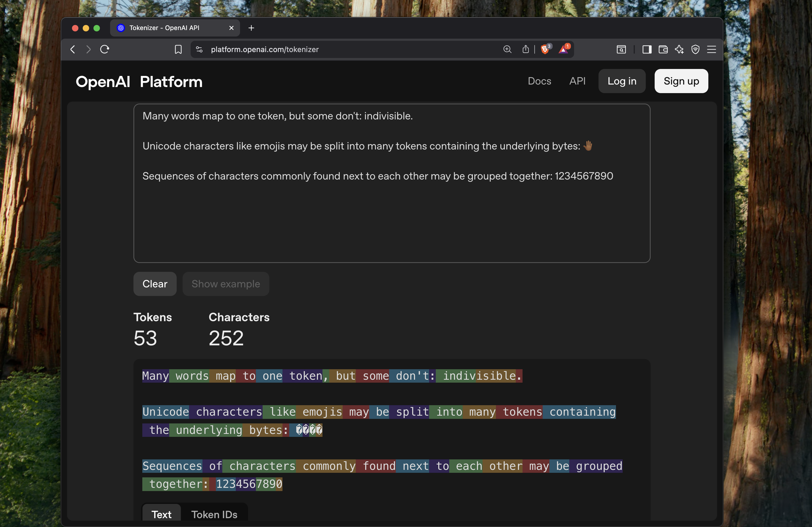This screenshot has height=527, width=812.
Task: Open the hamburger application menu
Action: pos(711,49)
